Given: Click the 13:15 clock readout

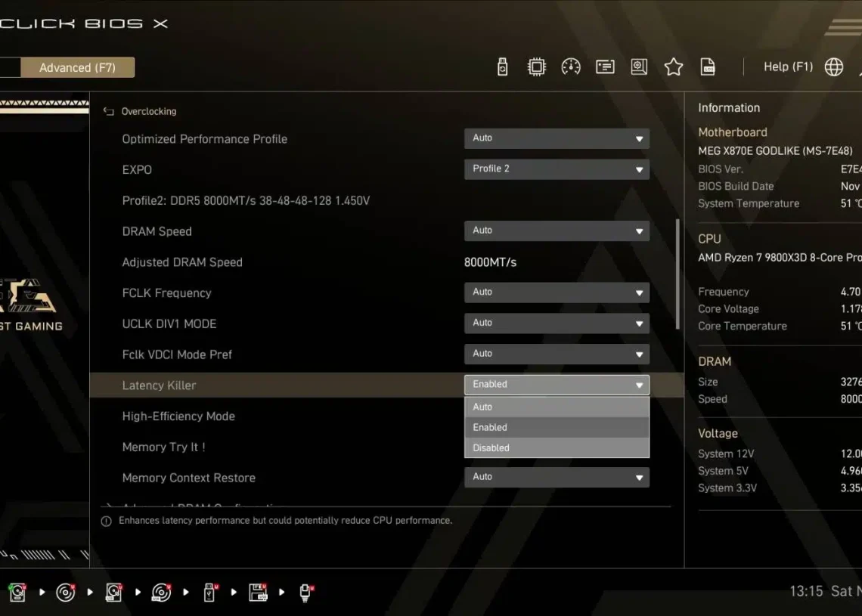Looking at the screenshot, I should [806, 591].
